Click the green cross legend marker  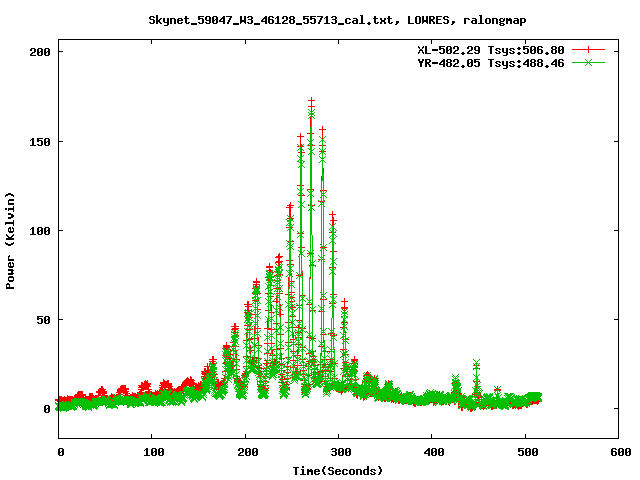[x=588, y=62]
